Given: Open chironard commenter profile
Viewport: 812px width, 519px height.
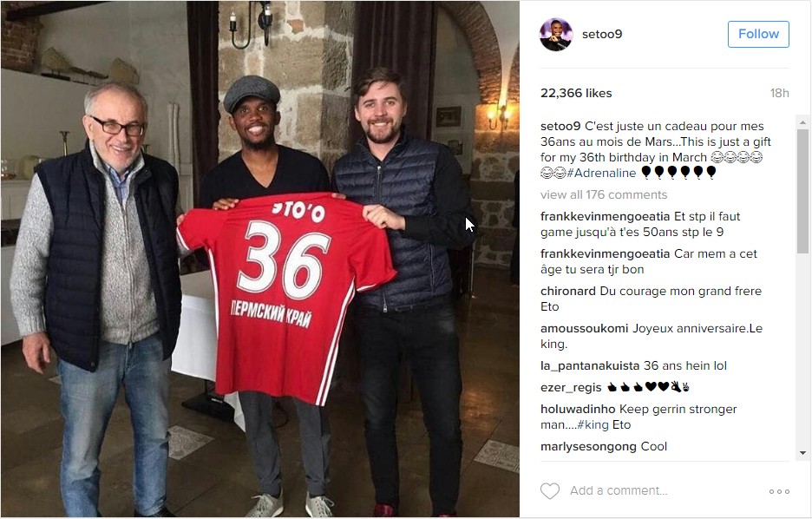Looking at the screenshot, I should pos(568,291).
